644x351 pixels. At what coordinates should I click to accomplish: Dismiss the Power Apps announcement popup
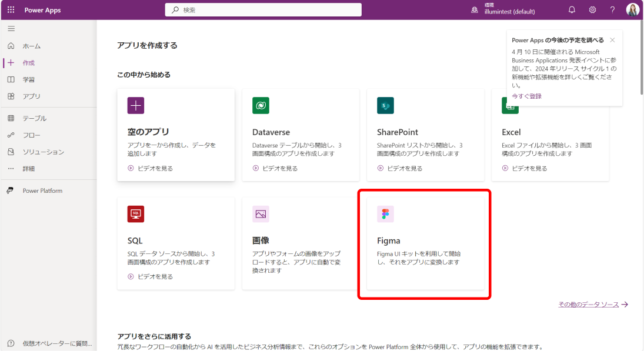[612, 40]
